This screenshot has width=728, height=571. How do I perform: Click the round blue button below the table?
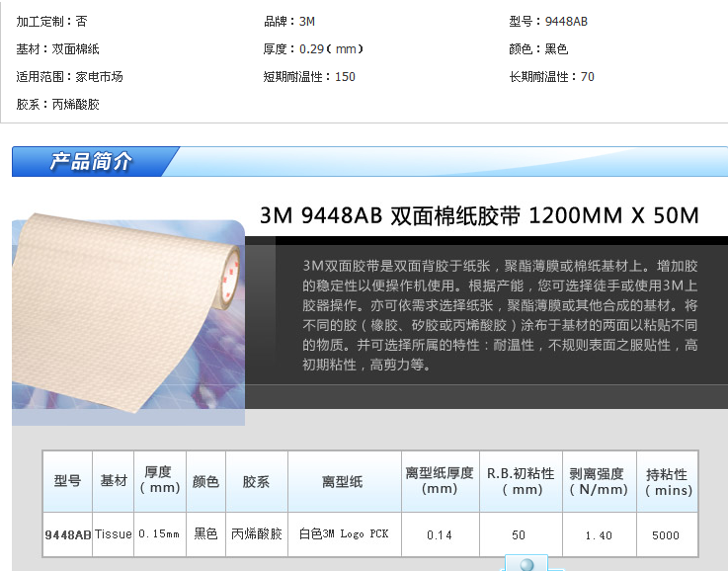click(526, 564)
